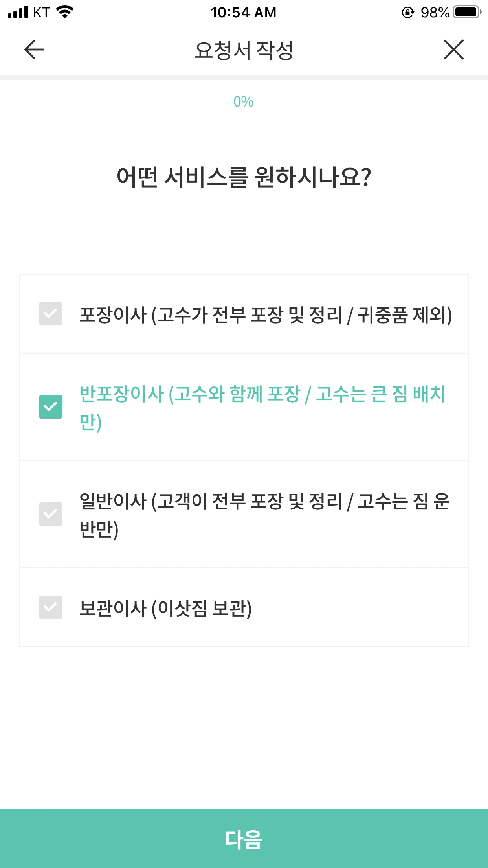488x868 pixels.
Task: Tap the question heading 어떤 서비스를 원하시나요?
Action: coord(244,177)
